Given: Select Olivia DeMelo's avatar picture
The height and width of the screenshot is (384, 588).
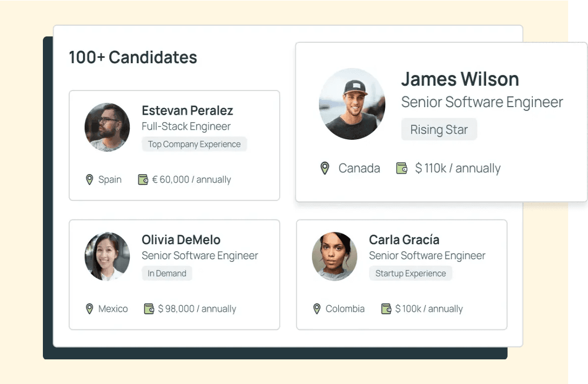Looking at the screenshot, I should click(x=107, y=257).
